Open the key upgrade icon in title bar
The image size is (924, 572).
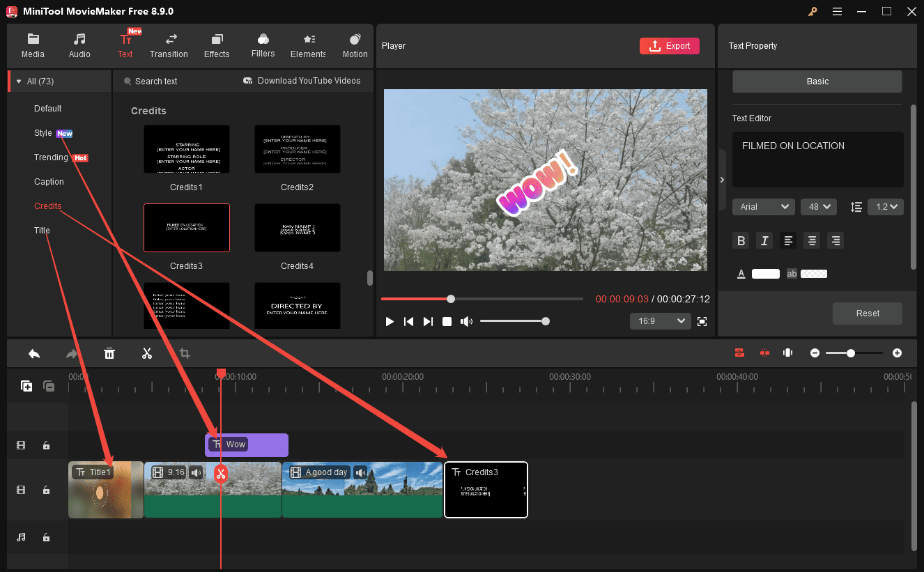[x=813, y=11]
